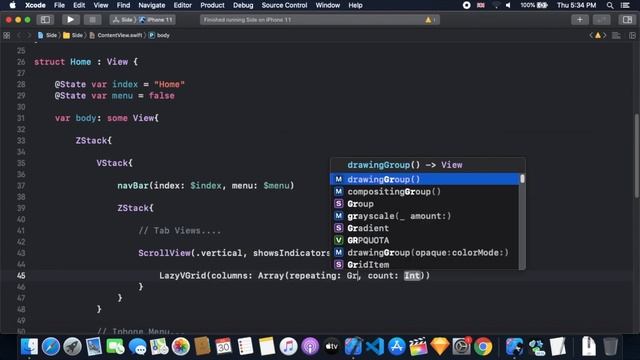Click line number 45 in the gutter
This screenshot has height=360, width=640.
[21, 276]
